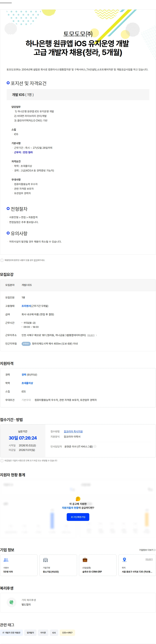
Task: Expand plus icon next to 윤현준 이사 contact
Action: point(95,446)
